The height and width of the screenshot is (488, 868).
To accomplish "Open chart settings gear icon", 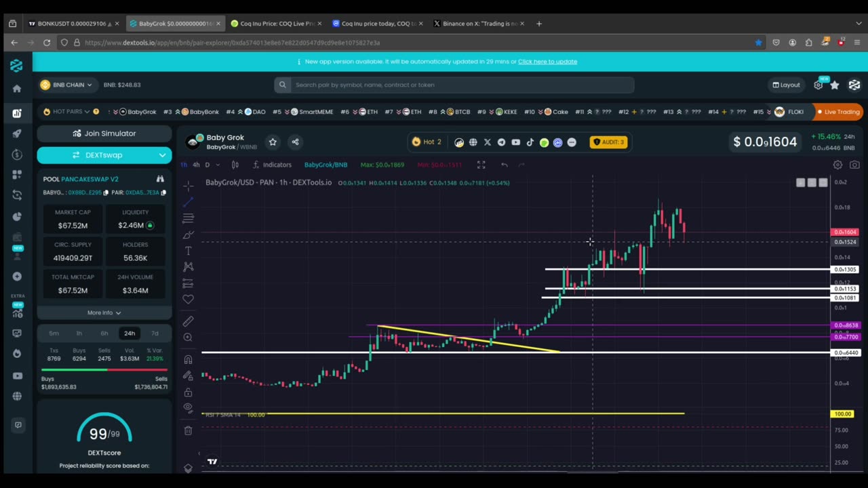I will (x=838, y=165).
